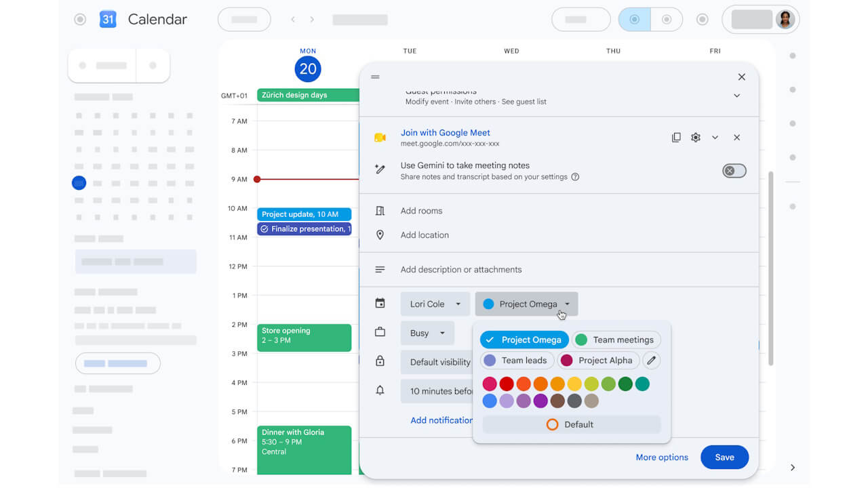Click meet.google.com/xxx-xxx-xxx text
The image size is (868, 488).
[x=450, y=144]
